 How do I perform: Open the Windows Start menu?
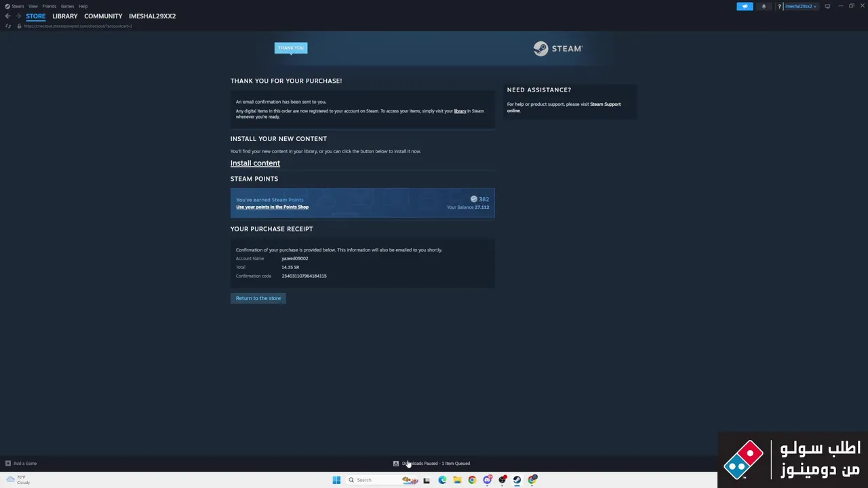336,480
